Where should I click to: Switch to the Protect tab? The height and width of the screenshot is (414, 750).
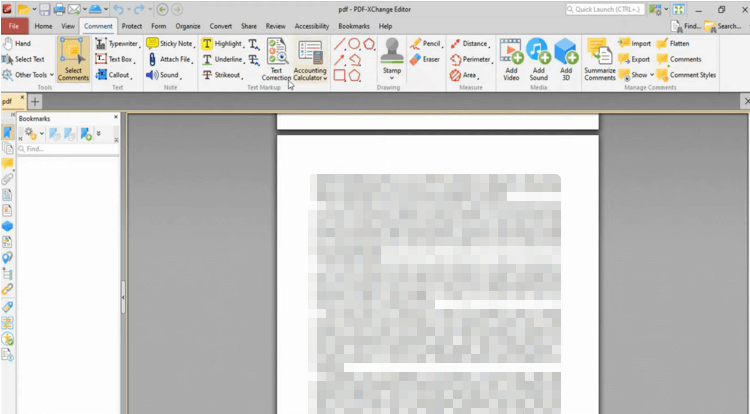coord(132,26)
